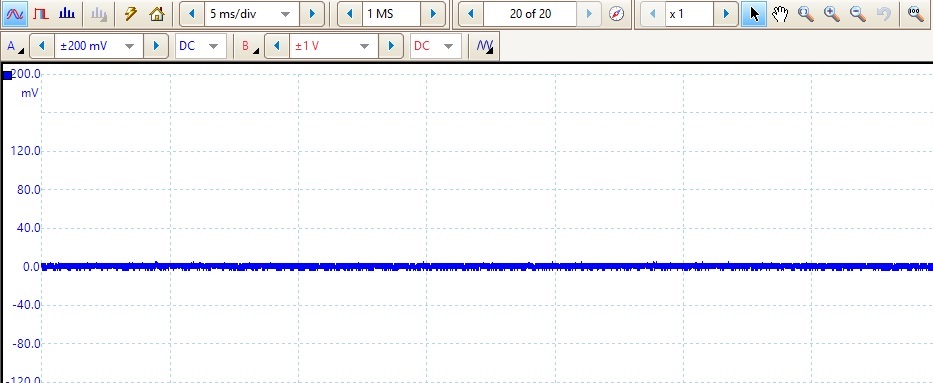The image size is (933, 383).
Task: Click the -40.0 axis label
Action: pyautogui.click(x=27, y=305)
